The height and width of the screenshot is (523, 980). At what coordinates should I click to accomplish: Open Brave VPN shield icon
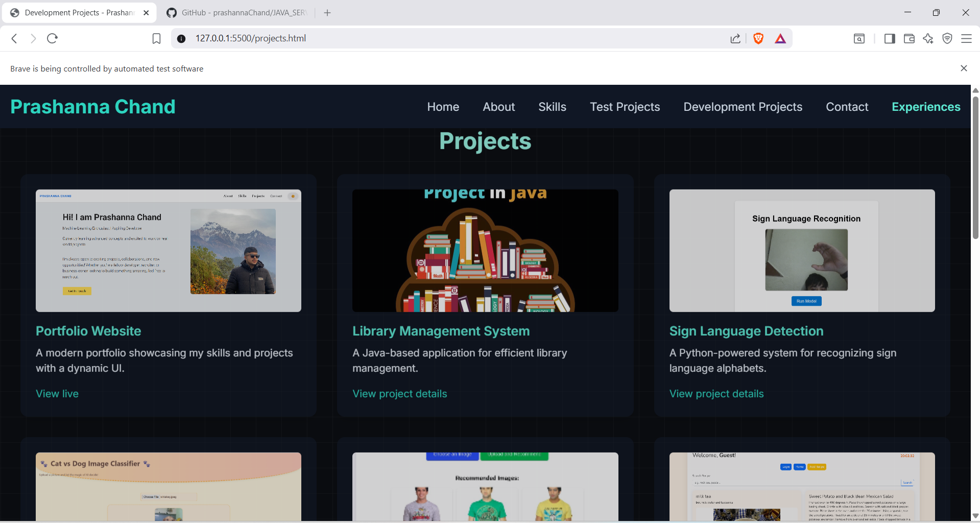[x=947, y=39]
